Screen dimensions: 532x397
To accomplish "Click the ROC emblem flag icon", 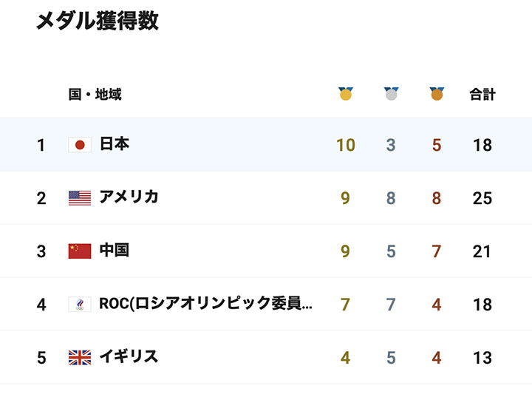I will [80, 305].
